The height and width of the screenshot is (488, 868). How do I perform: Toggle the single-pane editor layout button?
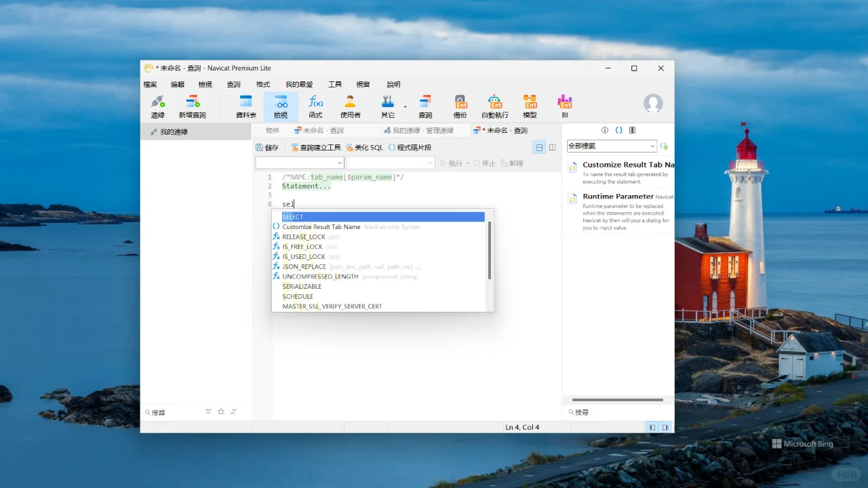(539, 147)
